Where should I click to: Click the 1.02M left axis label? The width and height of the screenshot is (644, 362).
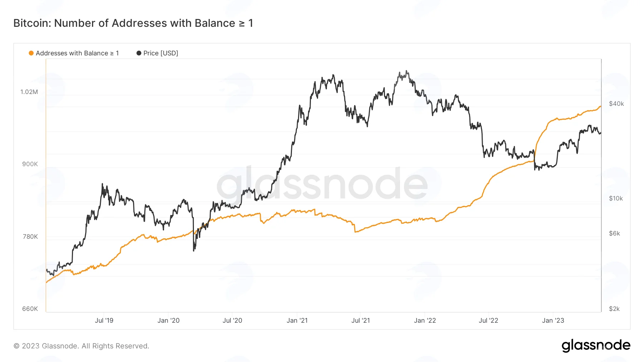(x=29, y=92)
